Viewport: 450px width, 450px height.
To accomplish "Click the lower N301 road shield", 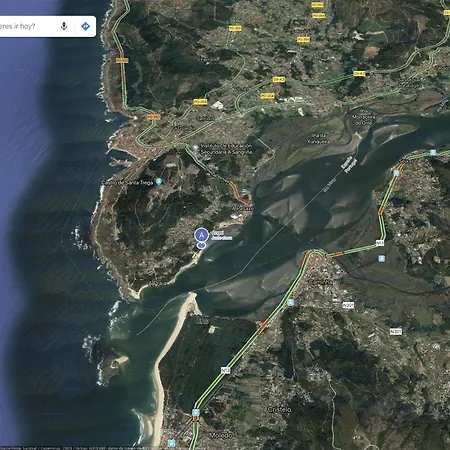I will coord(396,331).
